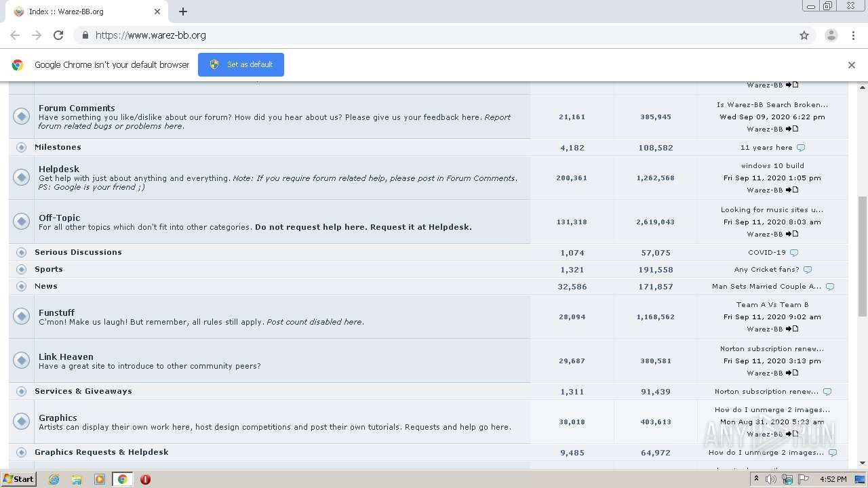Open the Funstuff forum link

[x=56, y=312]
